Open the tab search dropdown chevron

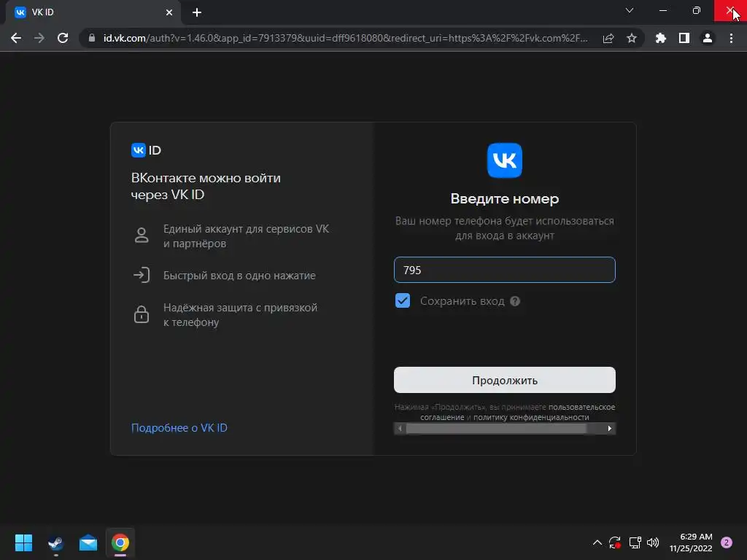[630, 10]
